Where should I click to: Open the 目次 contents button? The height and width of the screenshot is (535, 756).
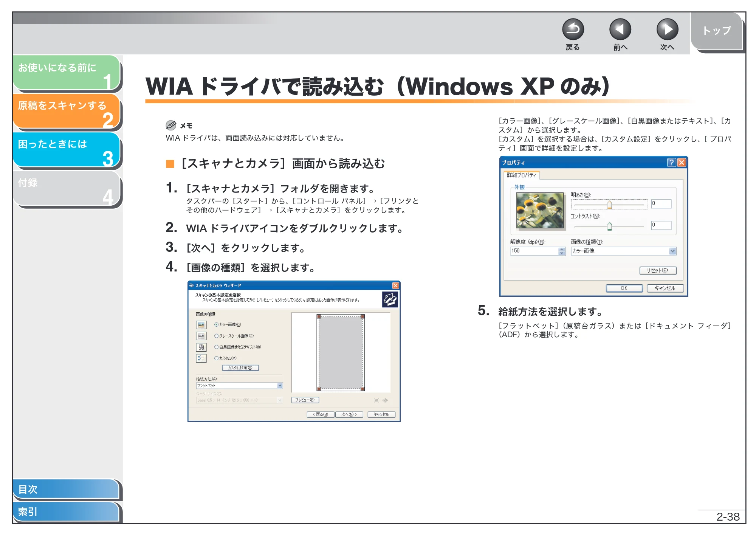click(66, 489)
